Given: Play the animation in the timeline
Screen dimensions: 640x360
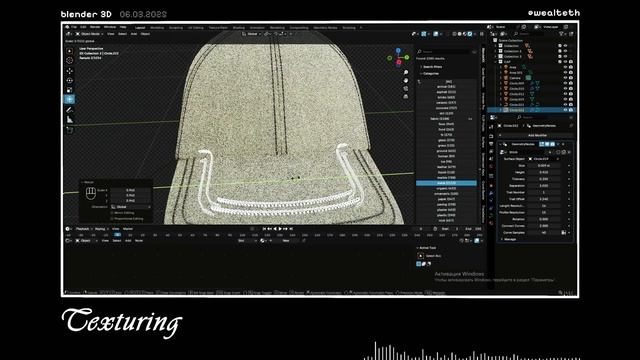Looking at the screenshot, I should 280,229.
